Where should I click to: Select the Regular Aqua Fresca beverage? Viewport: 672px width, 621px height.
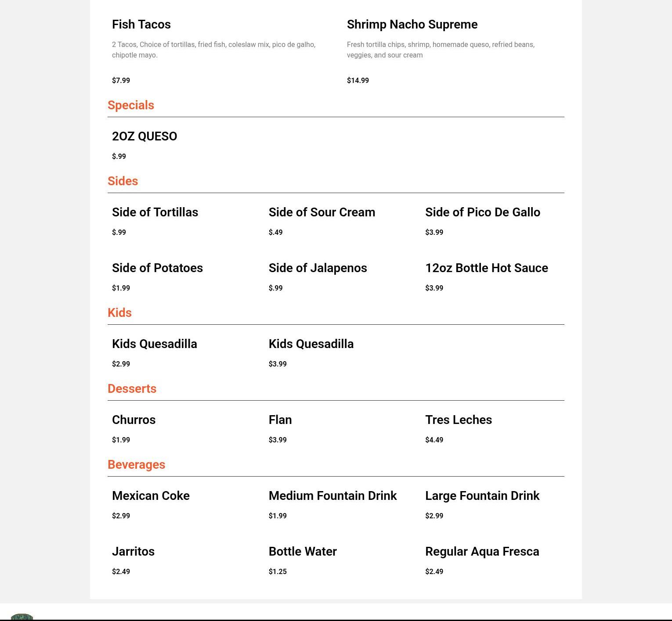pyautogui.click(x=482, y=552)
